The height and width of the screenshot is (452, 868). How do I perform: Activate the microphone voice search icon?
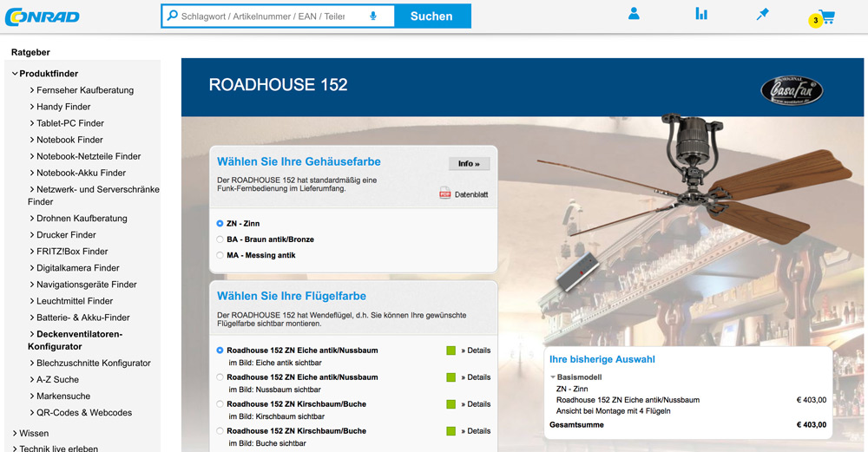(373, 16)
